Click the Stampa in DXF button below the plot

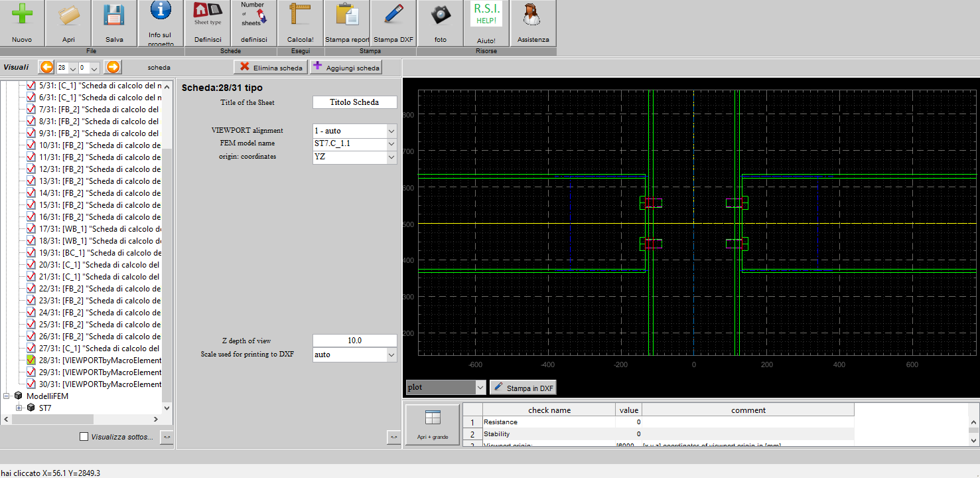pos(523,388)
